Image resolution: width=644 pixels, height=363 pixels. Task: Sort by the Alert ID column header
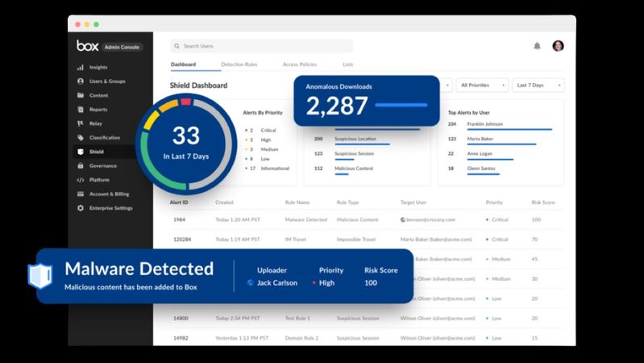[x=179, y=202]
